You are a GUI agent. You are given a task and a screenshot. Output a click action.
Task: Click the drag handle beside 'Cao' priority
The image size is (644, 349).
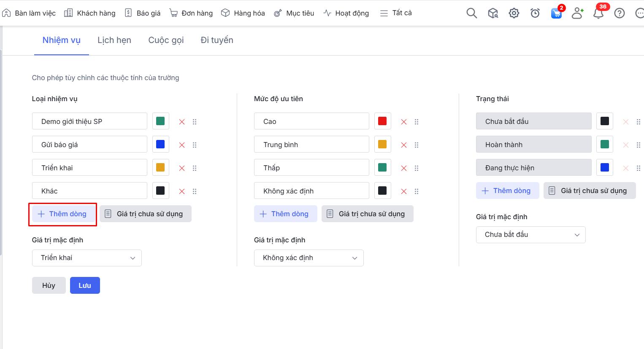tap(417, 122)
